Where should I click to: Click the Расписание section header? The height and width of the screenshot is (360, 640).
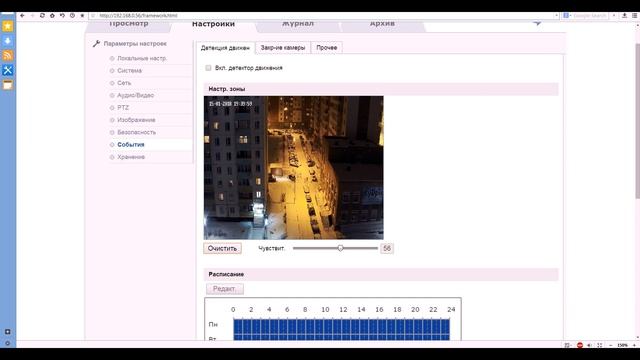coord(381,274)
